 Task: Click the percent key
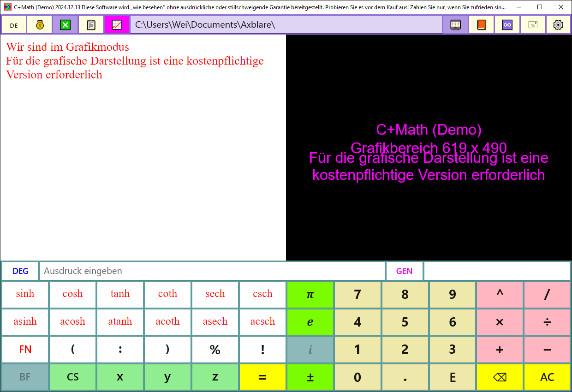point(215,350)
